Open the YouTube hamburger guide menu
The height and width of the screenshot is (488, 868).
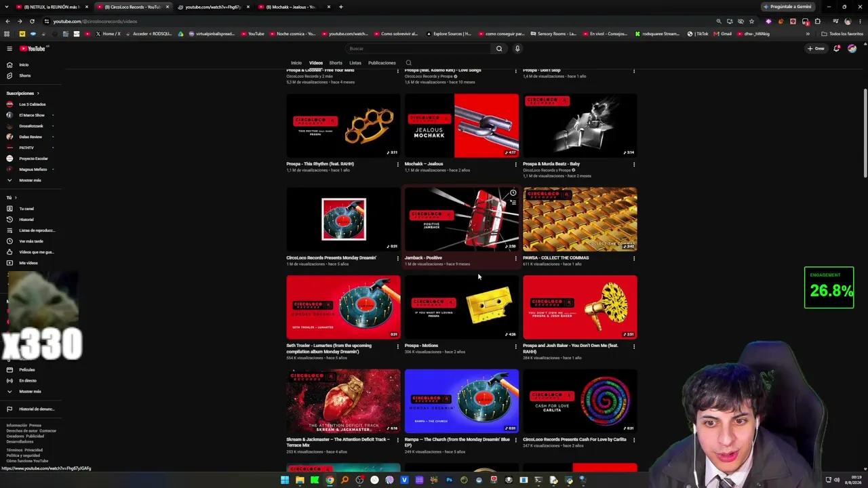tap(9, 48)
